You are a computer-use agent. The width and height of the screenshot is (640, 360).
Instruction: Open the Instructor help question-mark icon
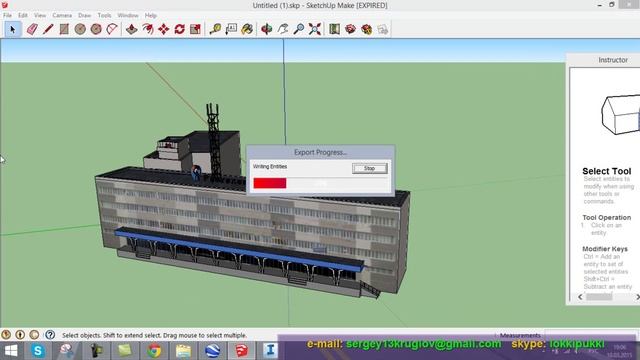click(50, 335)
